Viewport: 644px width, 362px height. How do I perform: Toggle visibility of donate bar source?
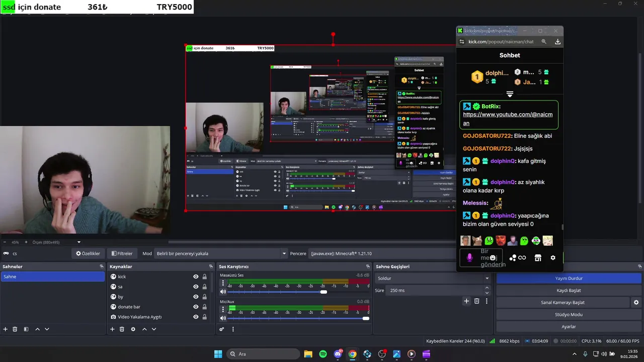coord(196,307)
